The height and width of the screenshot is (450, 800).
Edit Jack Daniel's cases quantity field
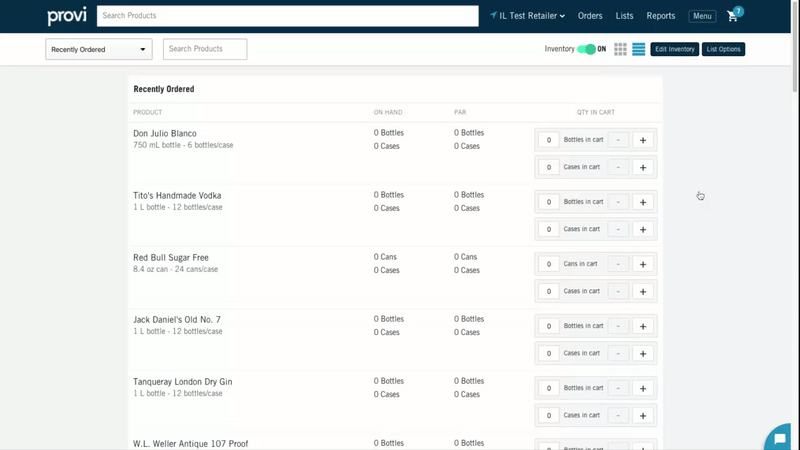click(548, 354)
